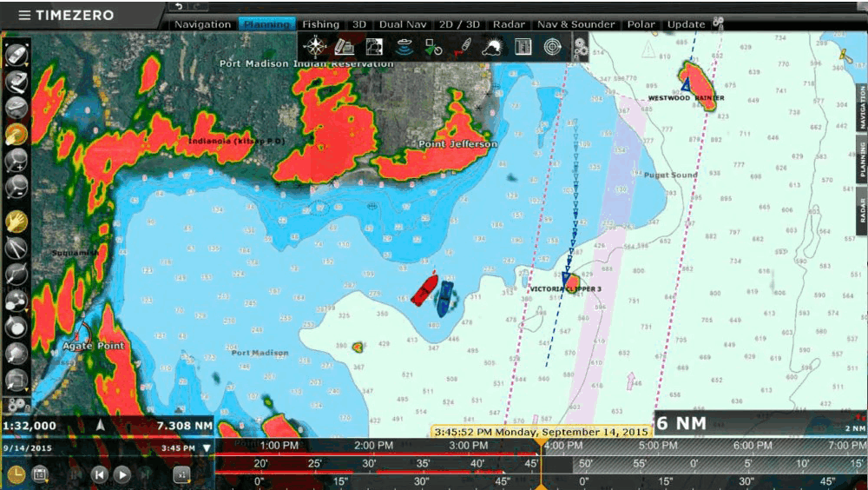
Task: Open workspace configuration gears after Update tab
Action: point(718,23)
